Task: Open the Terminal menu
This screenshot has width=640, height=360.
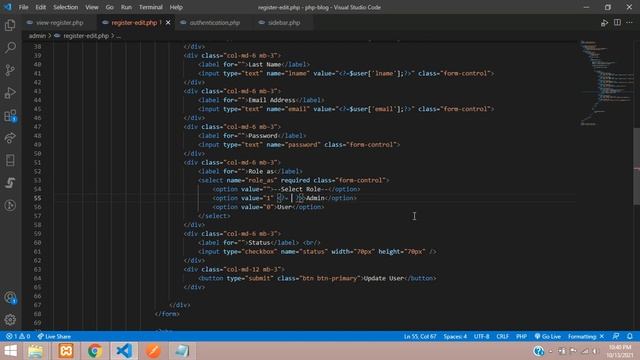Action: click(151, 7)
